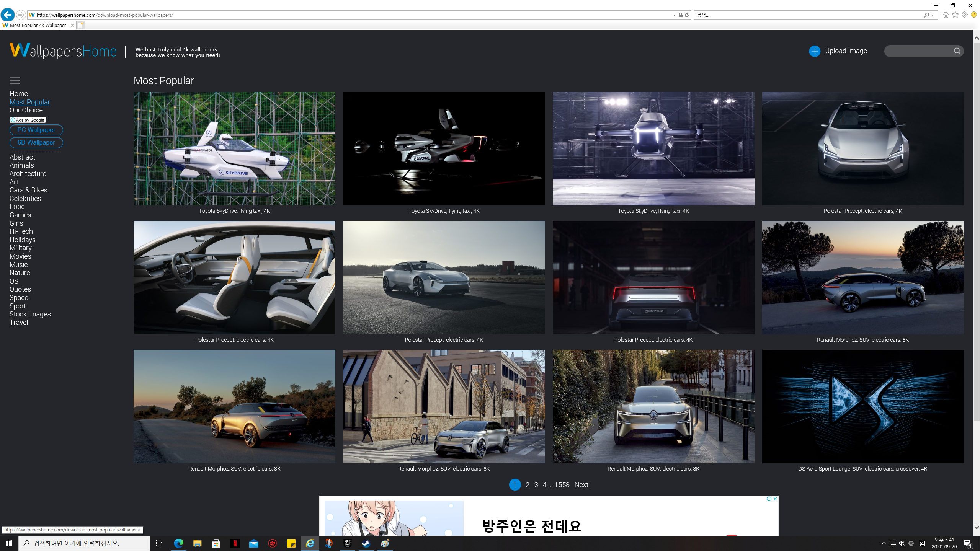Click the magnifier icon in site search
The height and width of the screenshot is (551, 980).
957,51
